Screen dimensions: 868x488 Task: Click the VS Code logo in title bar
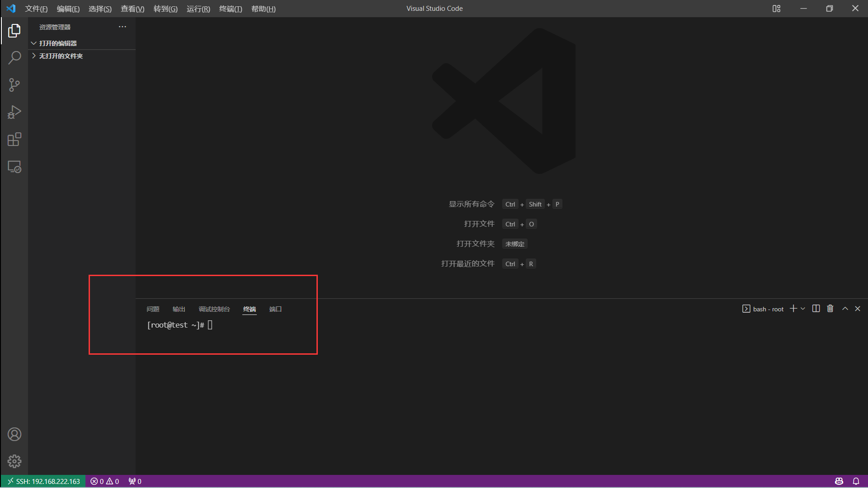pyautogui.click(x=11, y=9)
